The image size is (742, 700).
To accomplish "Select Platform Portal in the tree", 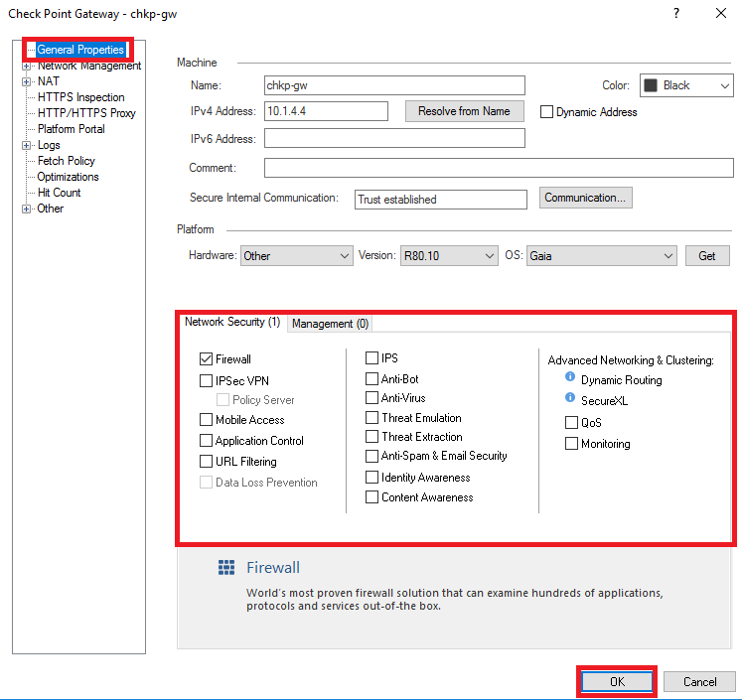I will tap(71, 129).
